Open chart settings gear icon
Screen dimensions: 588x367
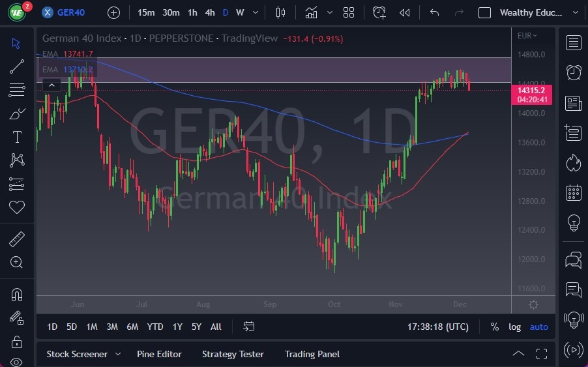pos(533,305)
